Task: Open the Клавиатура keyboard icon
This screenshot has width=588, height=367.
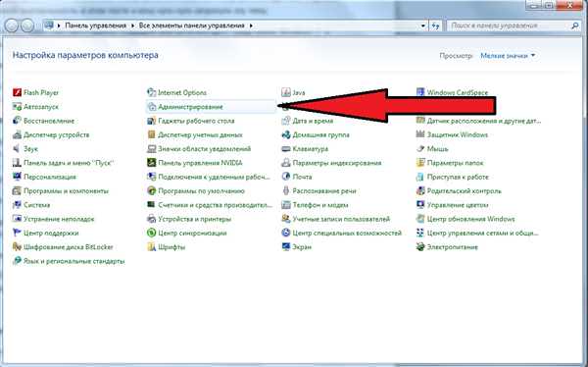Action: pos(286,149)
